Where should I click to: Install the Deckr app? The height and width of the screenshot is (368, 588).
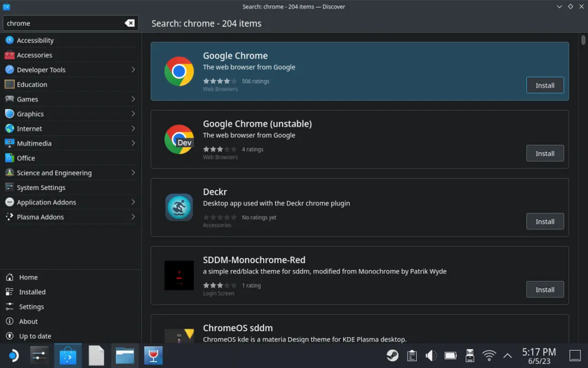tap(544, 221)
